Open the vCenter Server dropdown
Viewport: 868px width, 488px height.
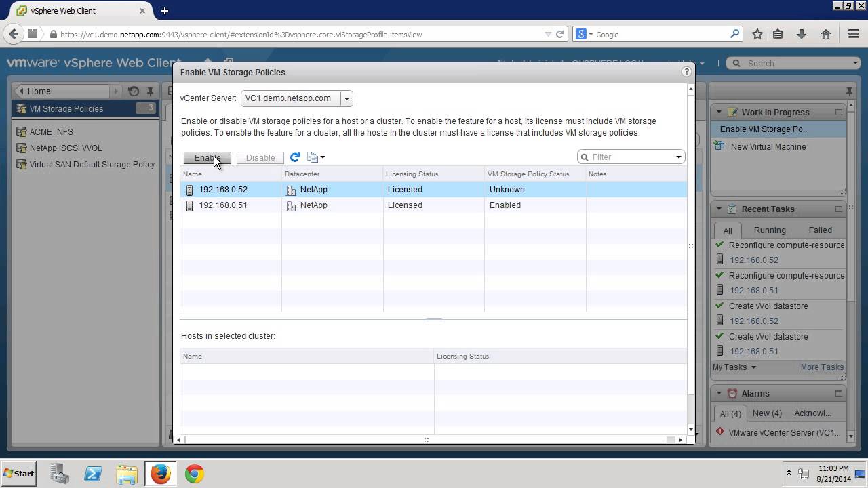pos(346,98)
